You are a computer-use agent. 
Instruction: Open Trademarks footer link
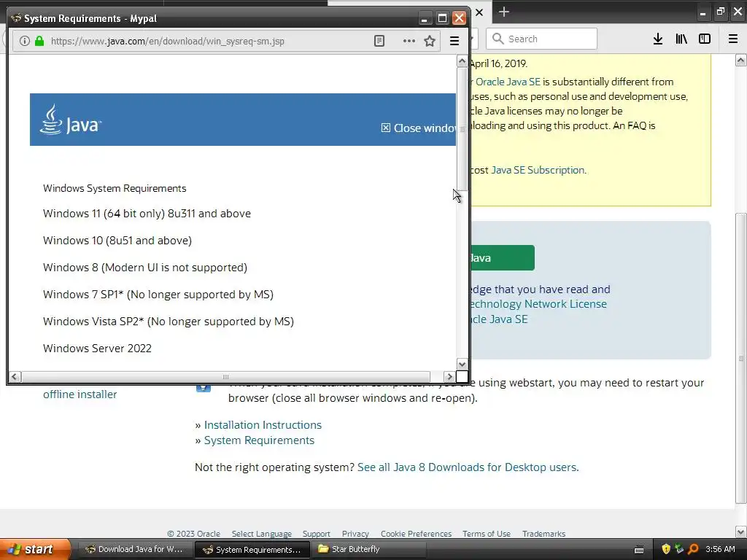pos(543,534)
